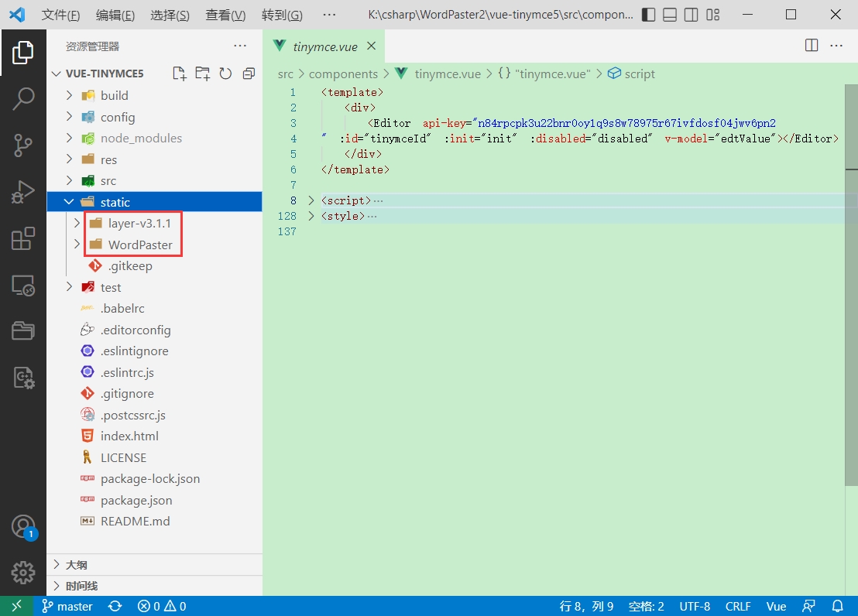Open the Search view in activity bar

22,98
